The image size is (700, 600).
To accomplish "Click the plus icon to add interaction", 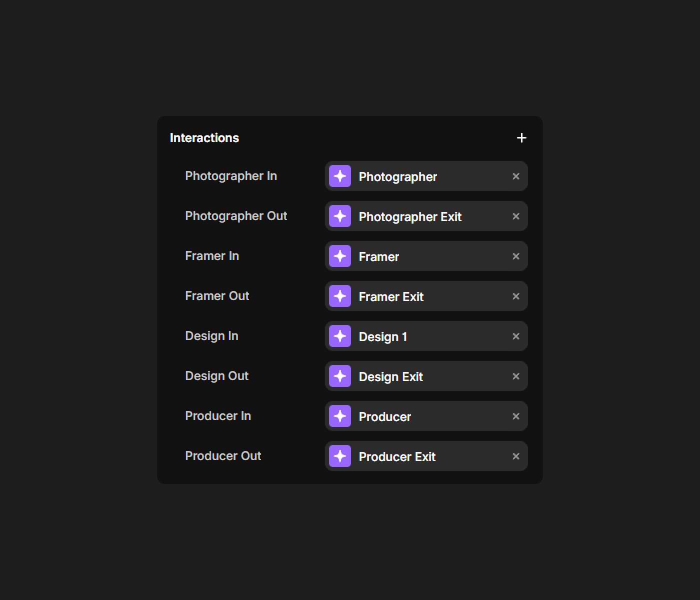I will (521, 138).
